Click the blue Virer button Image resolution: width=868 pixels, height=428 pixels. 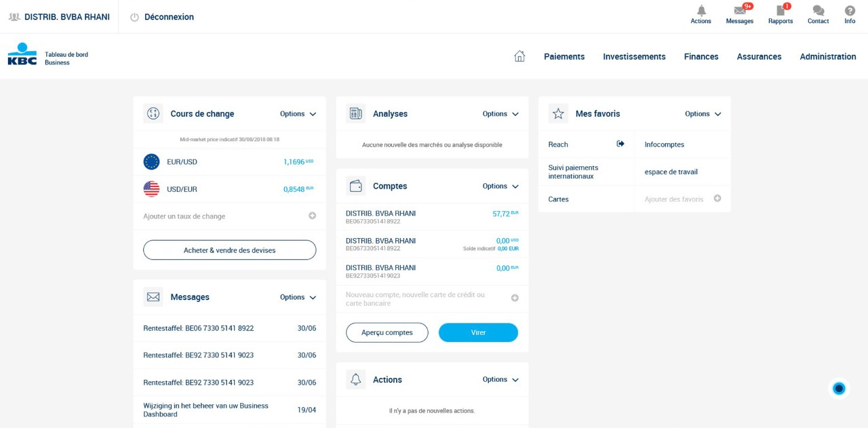point(478,332)
